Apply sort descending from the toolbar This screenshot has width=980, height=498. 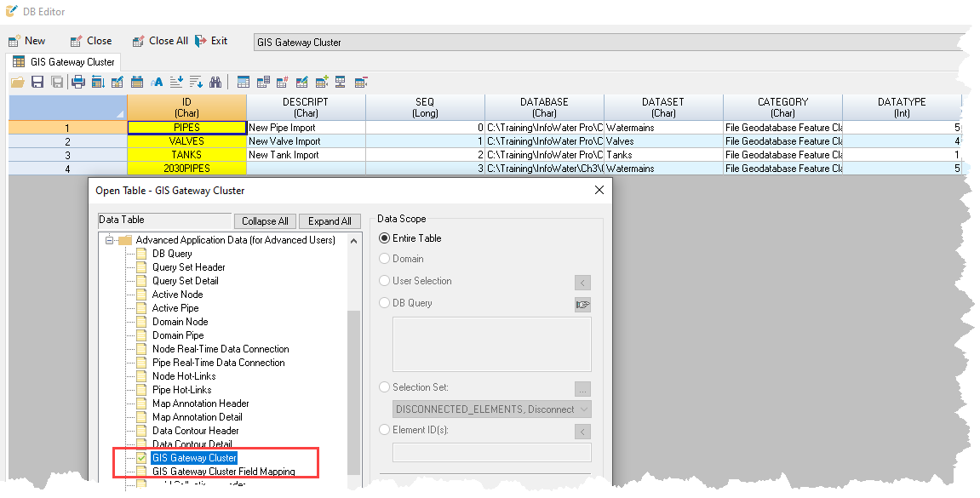[195, 81]
